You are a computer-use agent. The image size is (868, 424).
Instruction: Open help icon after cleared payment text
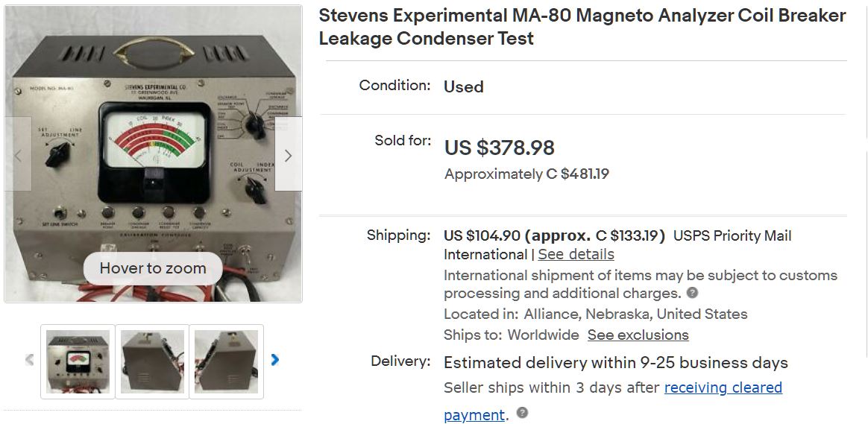(x=522, y=413)
